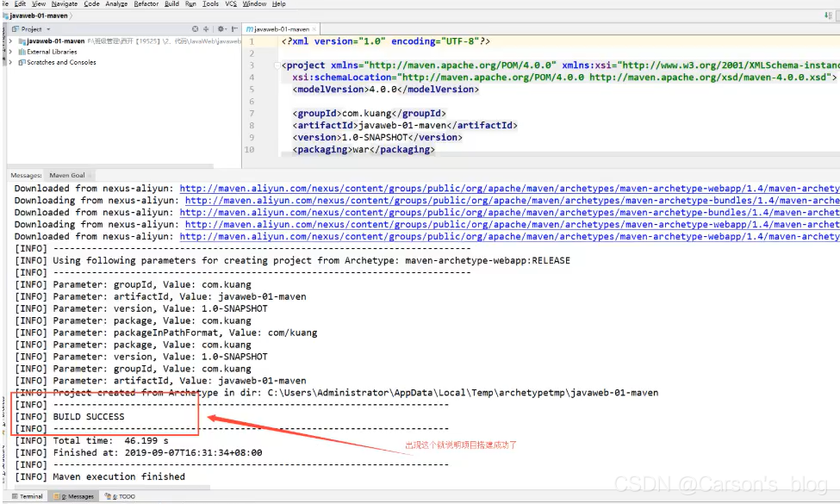The image size is (840, 504).
Task: Click the packaging war line in editor
Action: [x=364, y=149]
